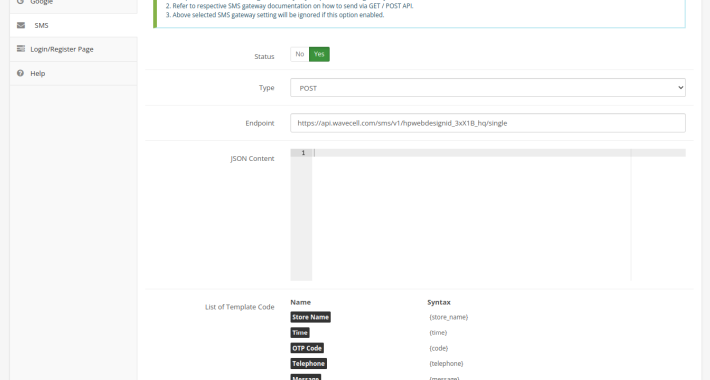Click the Login/Register Page list icon
The height and width of the screenshot is (380, 710).
pos(21,48)
